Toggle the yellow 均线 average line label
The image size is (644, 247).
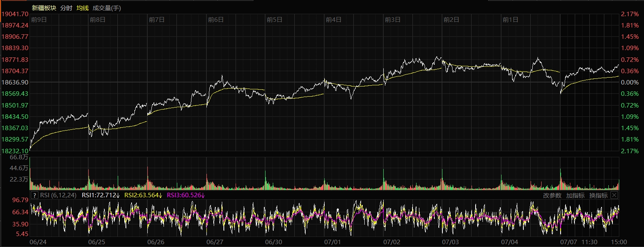click(83, 8)
